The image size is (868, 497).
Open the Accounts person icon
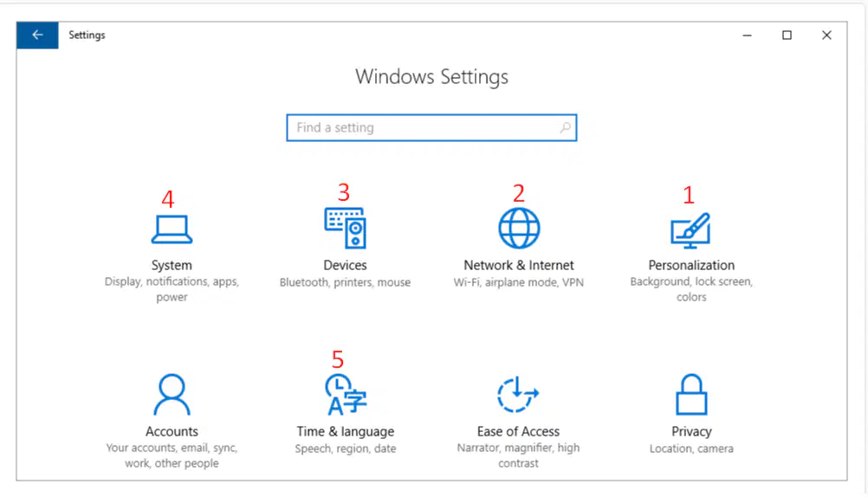(x=172, y=395)
